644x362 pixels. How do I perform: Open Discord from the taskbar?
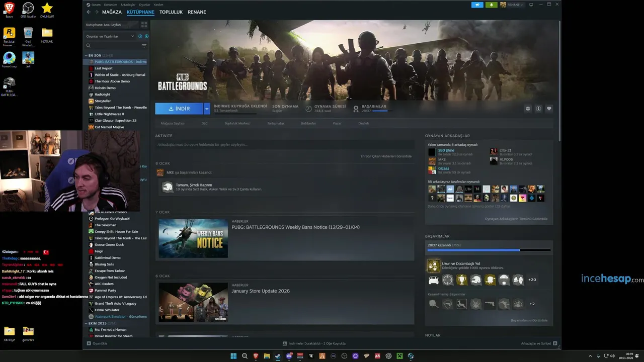[x=289, y=356]
